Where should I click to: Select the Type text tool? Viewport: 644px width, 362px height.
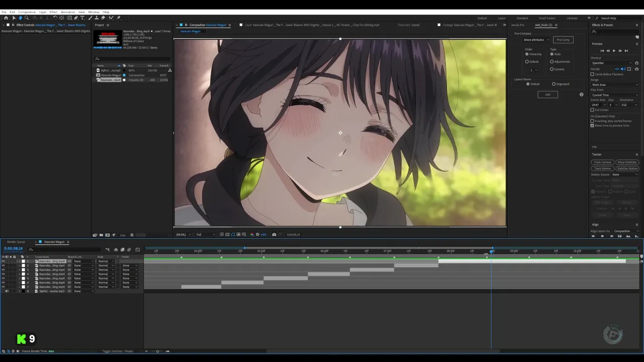point(82,18)
